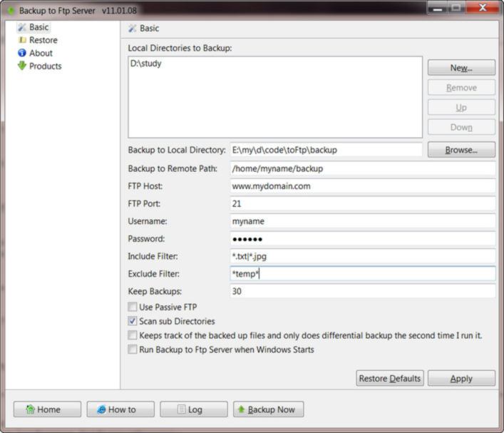Minimize the Backup to Ftp Server window
This screenshot has height=433, width=504.
pyautogui.click(x=438, y=9)
